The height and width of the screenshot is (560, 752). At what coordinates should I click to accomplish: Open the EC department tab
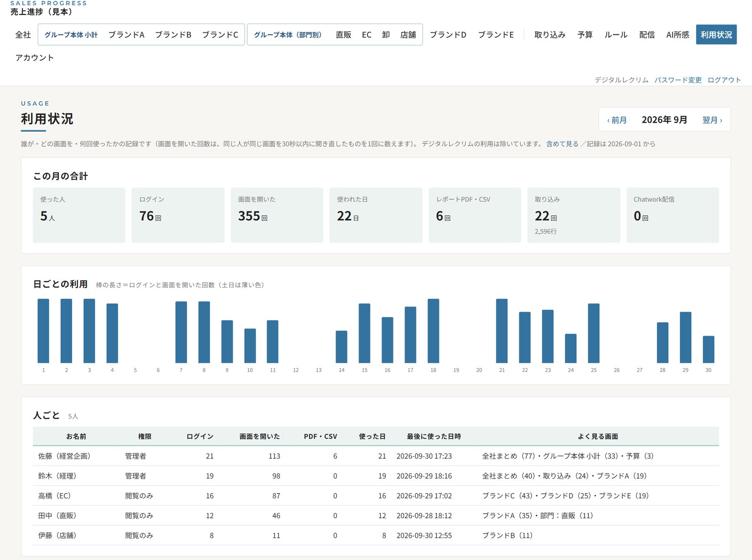367,34
